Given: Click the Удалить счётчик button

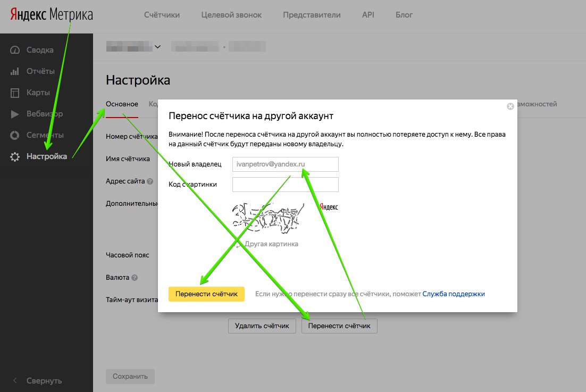Looking at the screenshot, I should pyautogui.click(x=262, y=326).
